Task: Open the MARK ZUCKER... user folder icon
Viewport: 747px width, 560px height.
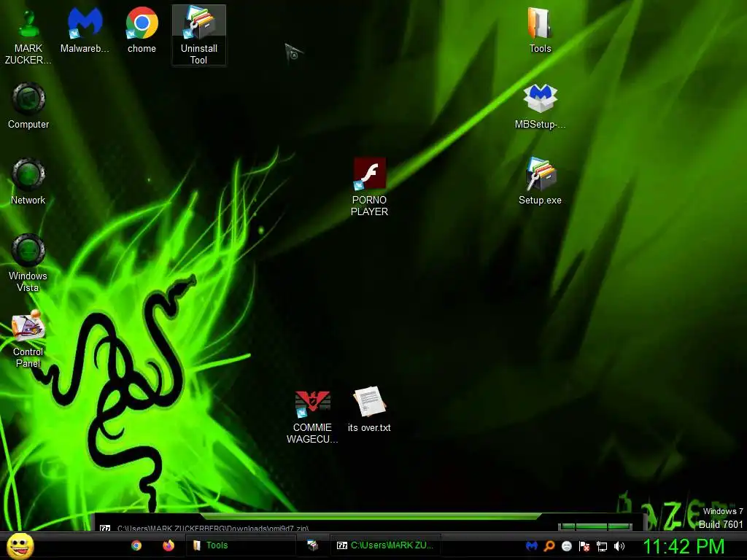Action: pyautogui.click(x=28, y=36)
